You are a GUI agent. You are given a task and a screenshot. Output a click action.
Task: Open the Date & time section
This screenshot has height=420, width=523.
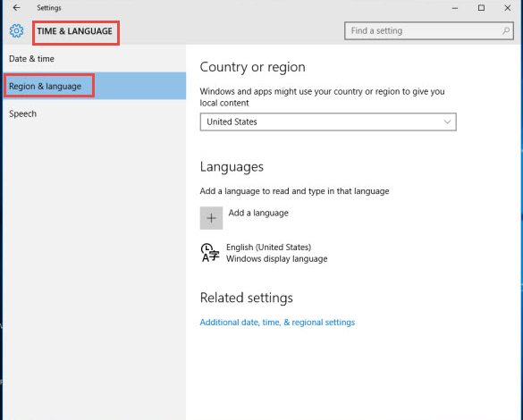point(31,59)
